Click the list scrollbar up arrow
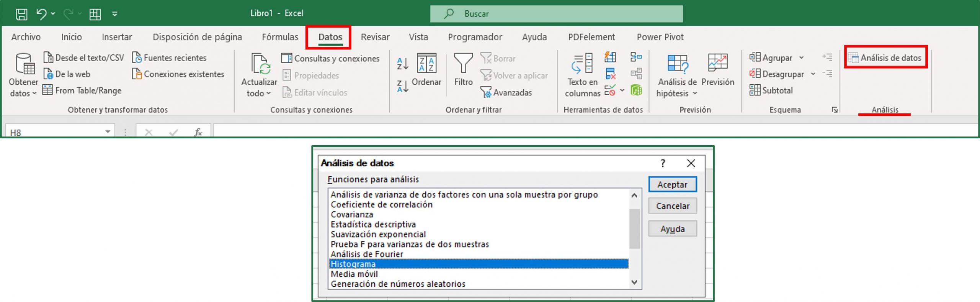 tap(634, 195)
